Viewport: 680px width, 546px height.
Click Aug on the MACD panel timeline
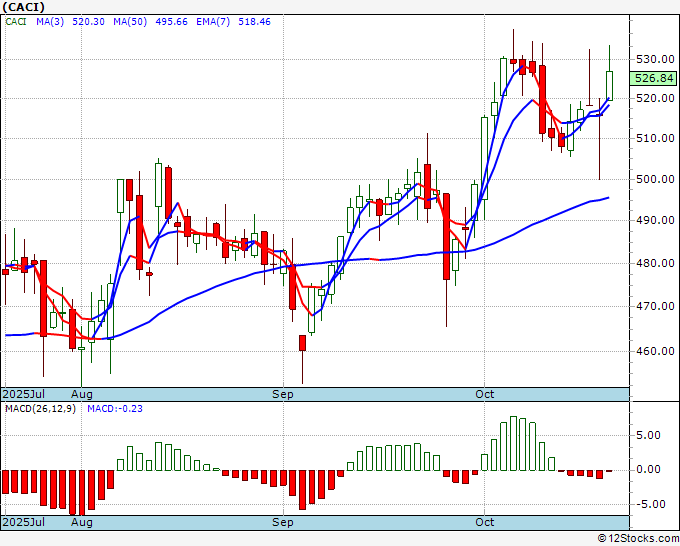click(x=82, y=522)
